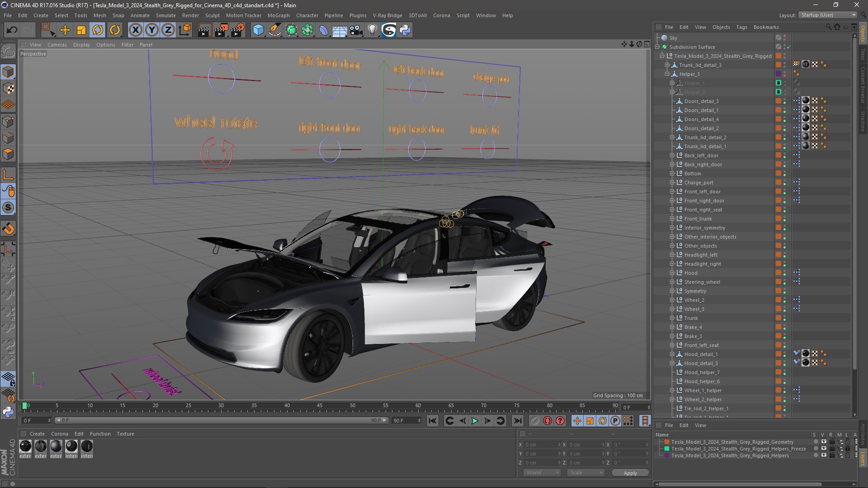Open the Layout Startup dropdown
This screenshot has height=488, width=868.
pos(828,15)
